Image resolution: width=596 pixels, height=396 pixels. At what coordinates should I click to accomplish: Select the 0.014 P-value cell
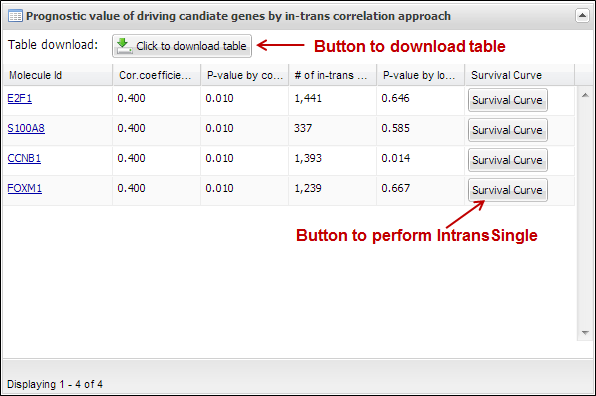420,160
